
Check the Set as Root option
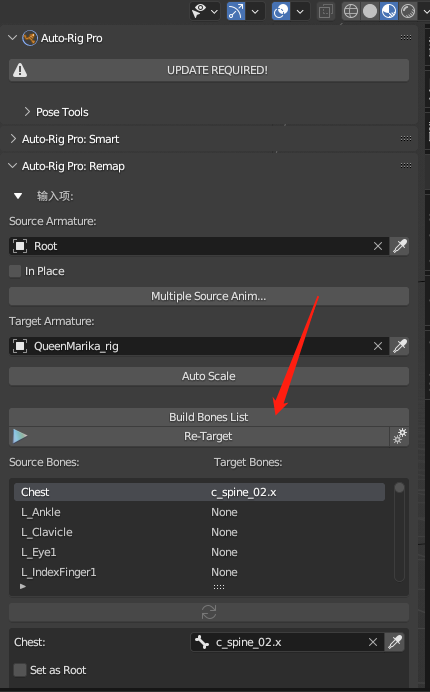pyautogui.click(x=20, y=670)
